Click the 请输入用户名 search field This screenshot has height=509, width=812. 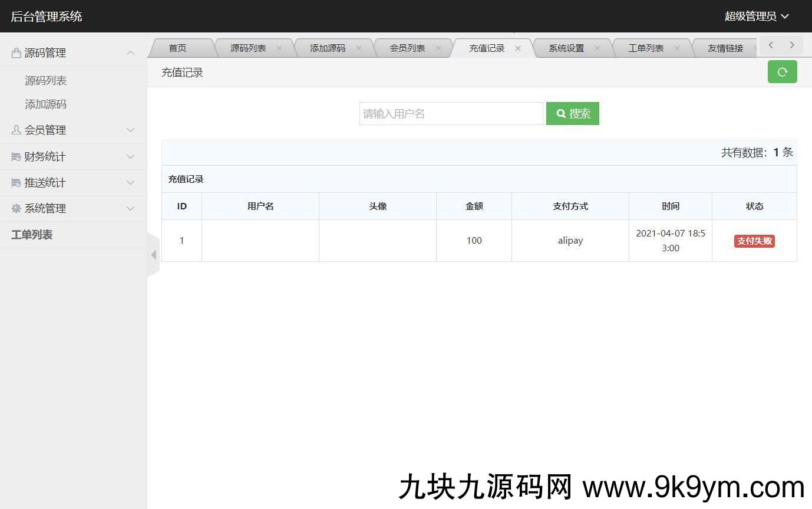[x=451, y=114]
